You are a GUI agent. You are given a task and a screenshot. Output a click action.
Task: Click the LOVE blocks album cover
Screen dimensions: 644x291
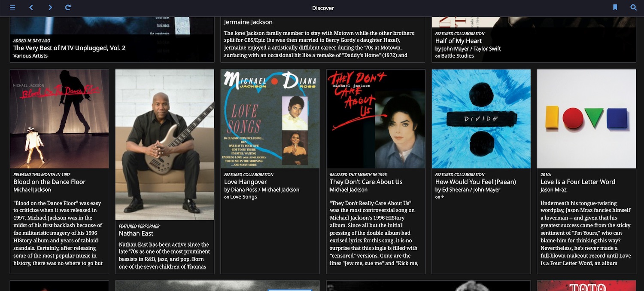click(x=586, y=119)
